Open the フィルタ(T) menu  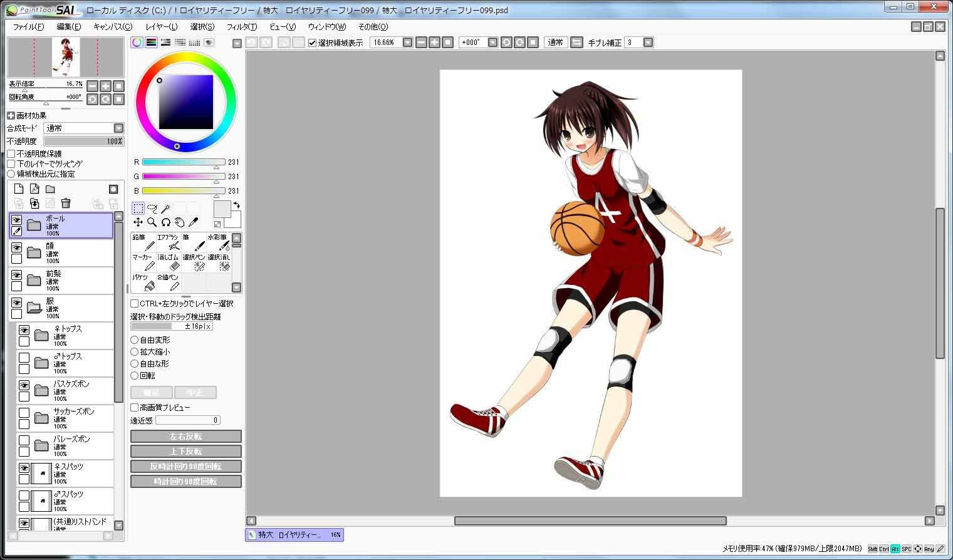241,27
